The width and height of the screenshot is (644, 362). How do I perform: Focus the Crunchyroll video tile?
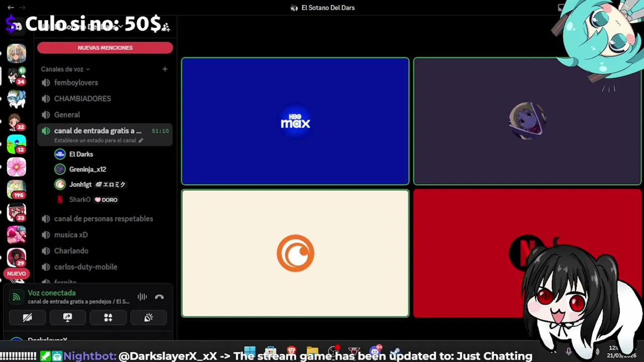click(x=295, y=253)
